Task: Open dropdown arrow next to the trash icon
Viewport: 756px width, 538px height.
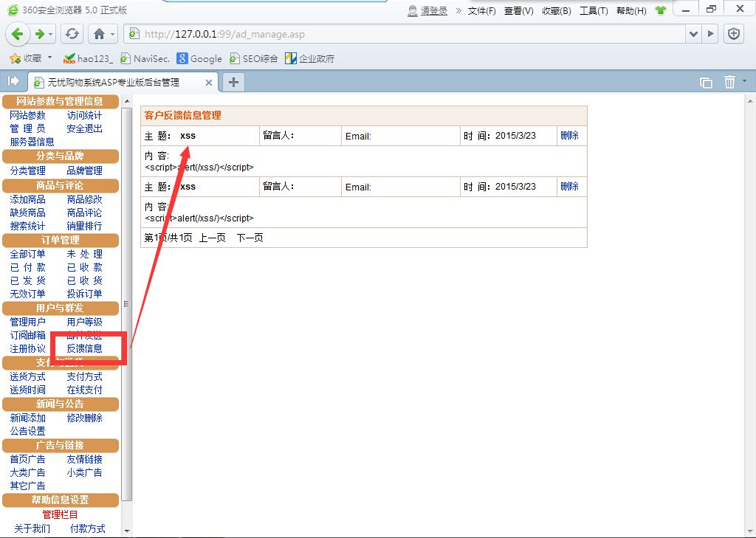Action: point(744,81)
